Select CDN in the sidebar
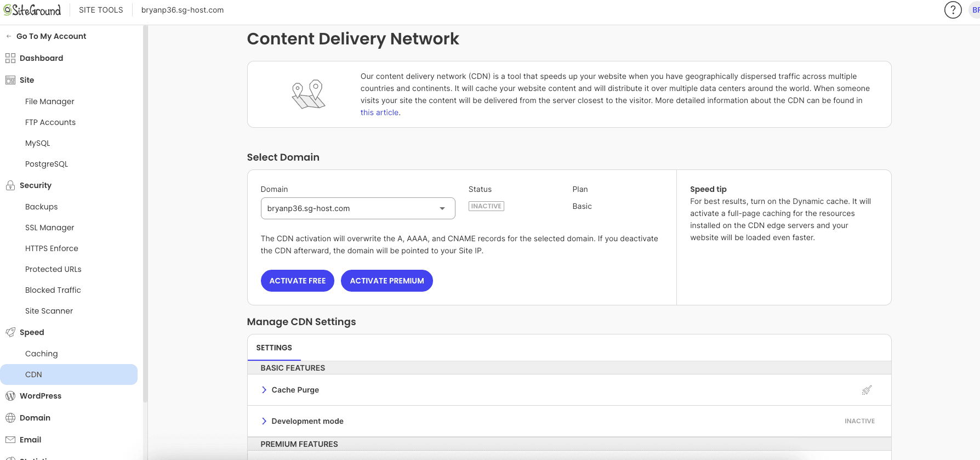 point(69,374)
